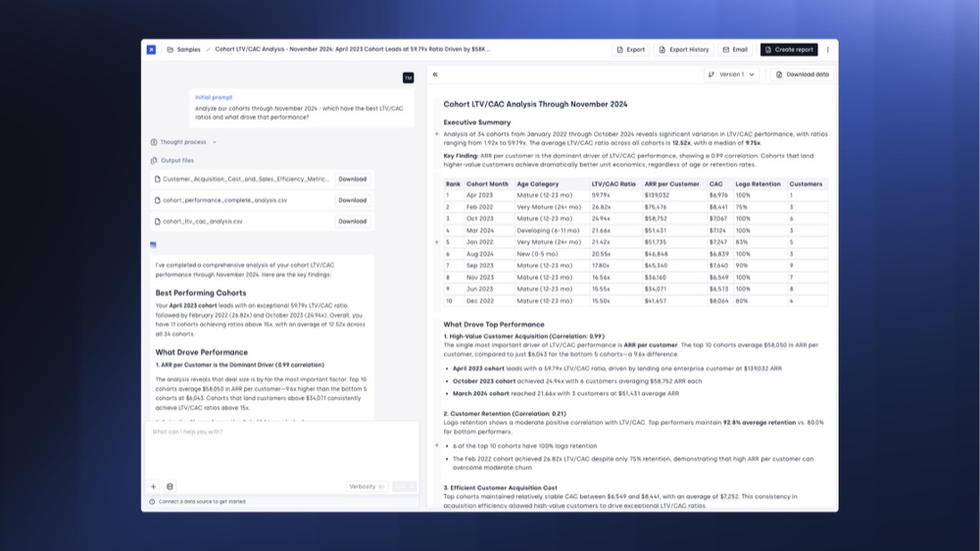This screenshot has width=980, height=551.
Task: Download the Customer_Acquisition_Cost file
Action: click(x=352, y=179)
